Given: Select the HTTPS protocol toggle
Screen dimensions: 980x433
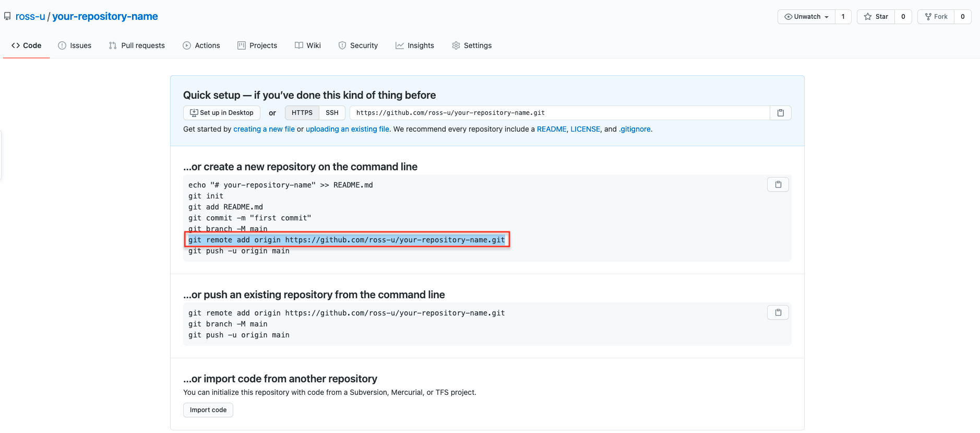Looking at the screenshot, I should 302,113.
